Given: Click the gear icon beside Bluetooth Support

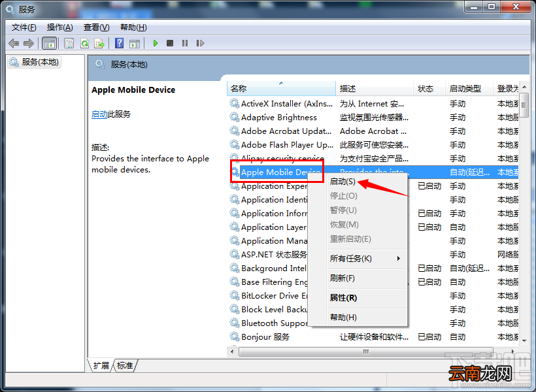Looking at the screenshot, I should pyautogui.click(x=234, y=323).
